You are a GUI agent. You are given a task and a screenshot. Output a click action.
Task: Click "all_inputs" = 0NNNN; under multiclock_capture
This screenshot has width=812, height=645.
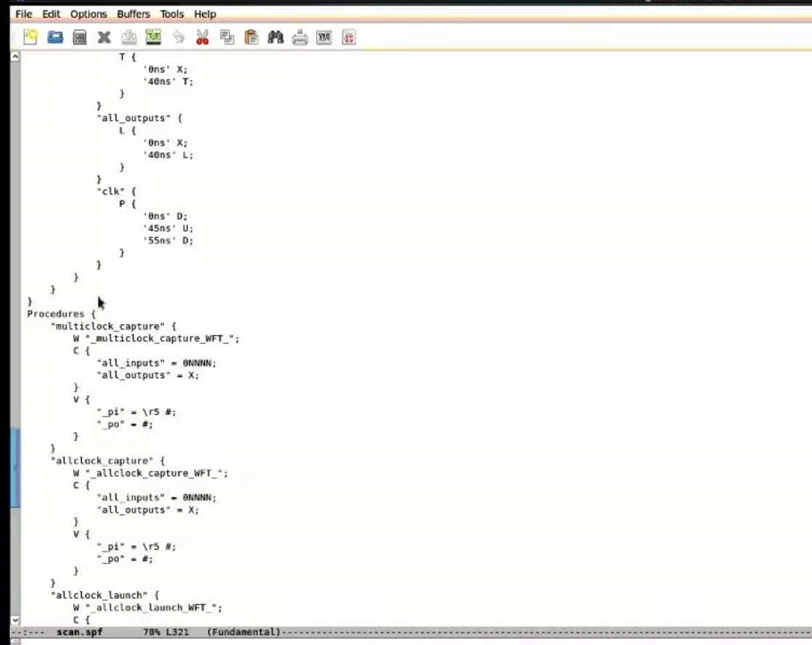pos(157,363)
